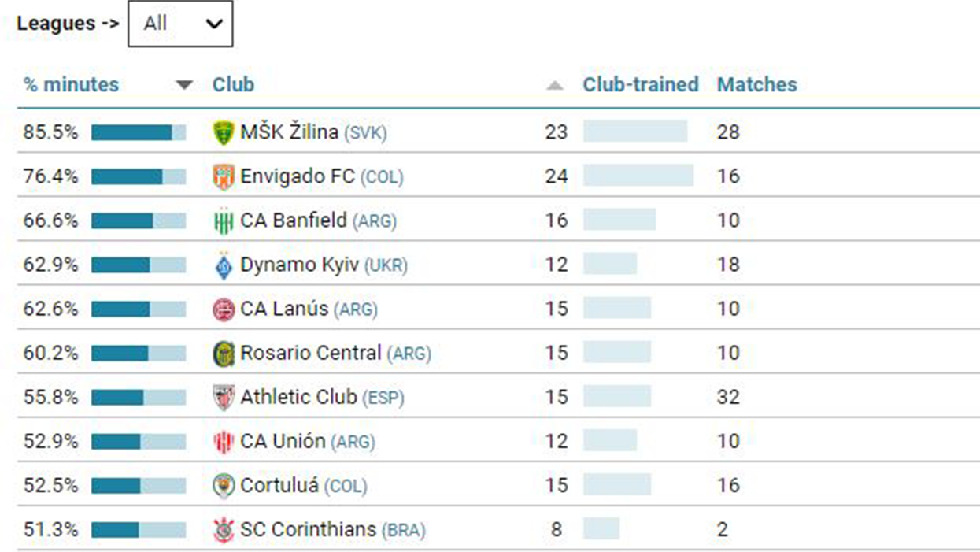Viewport: 980px width, 552px height.
Task: Click the Dynamo Kyiv crest icon
Action: point(224,265)
